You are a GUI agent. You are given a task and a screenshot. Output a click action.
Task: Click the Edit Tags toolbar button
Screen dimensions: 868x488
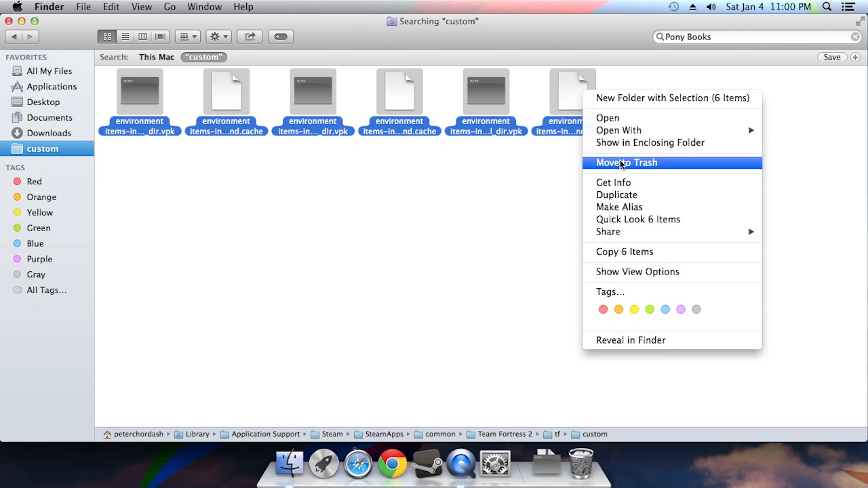[280, 37]
